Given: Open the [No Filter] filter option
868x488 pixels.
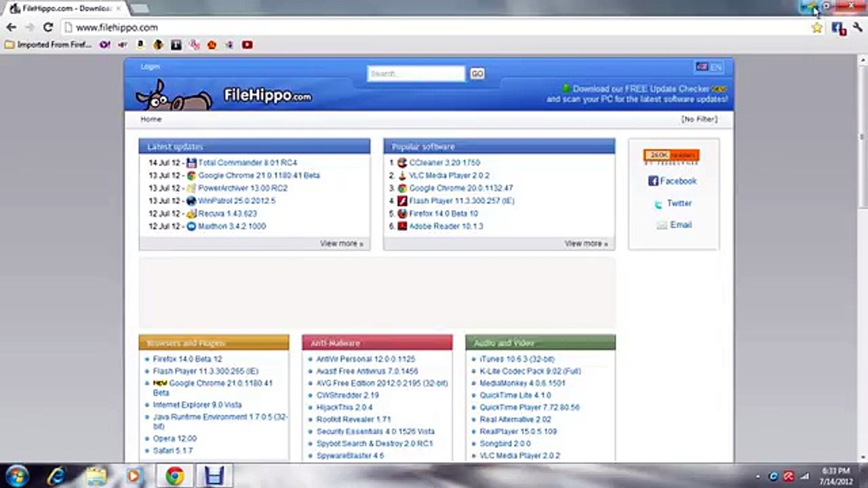Looking at the screenshot, I should tap(699, 119).
